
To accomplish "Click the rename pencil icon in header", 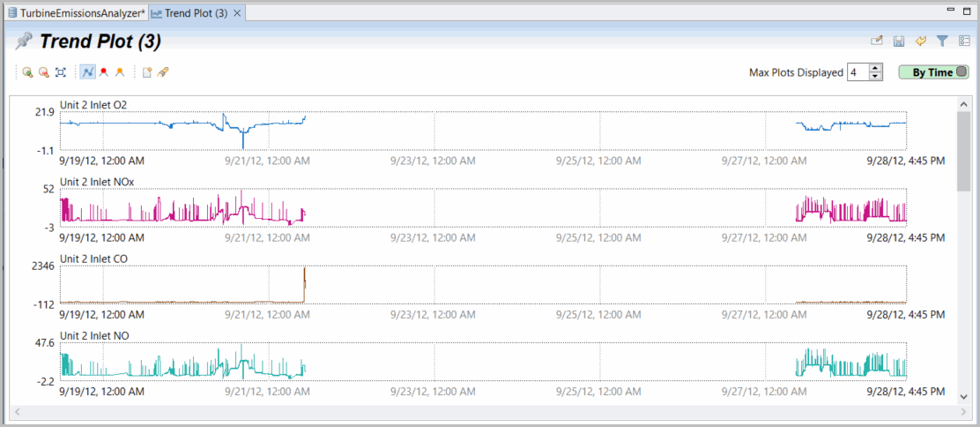I will pos(877,41).
